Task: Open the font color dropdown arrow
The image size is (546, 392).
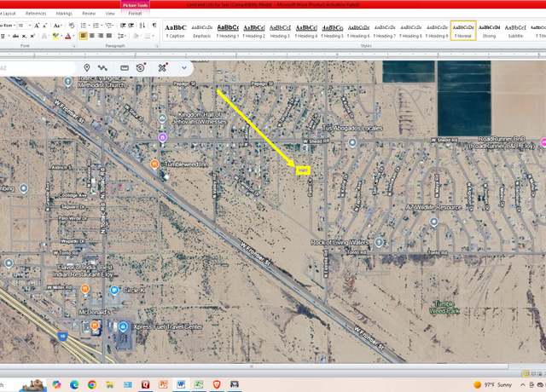Action: pyautogui.click(x=73, y=36)
